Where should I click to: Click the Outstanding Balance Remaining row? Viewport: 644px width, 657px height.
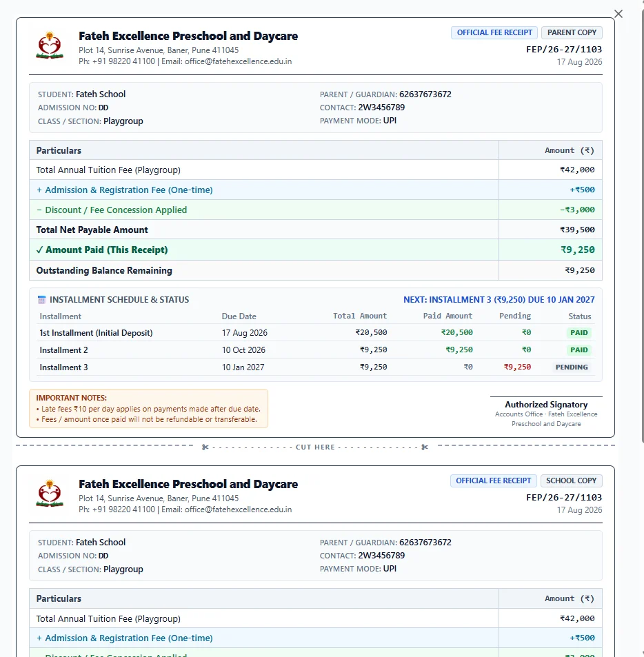[316, 270]
